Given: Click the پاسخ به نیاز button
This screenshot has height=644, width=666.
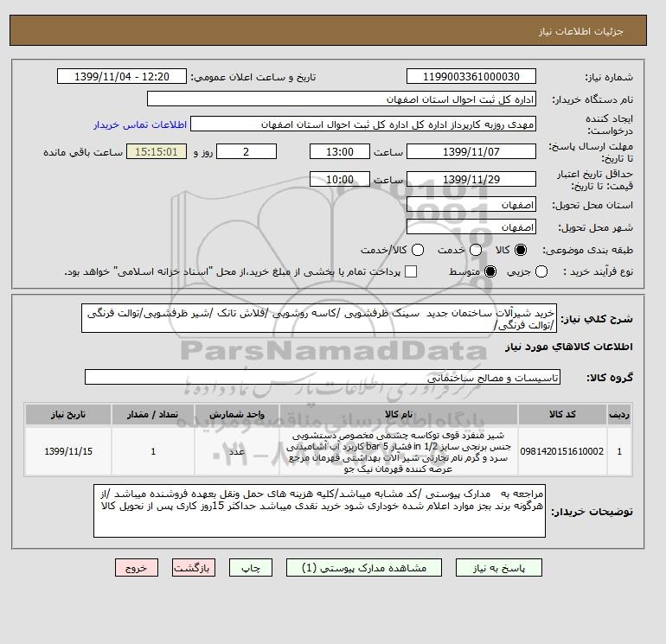Looking at the screenshot, I should tap(499, 568).
